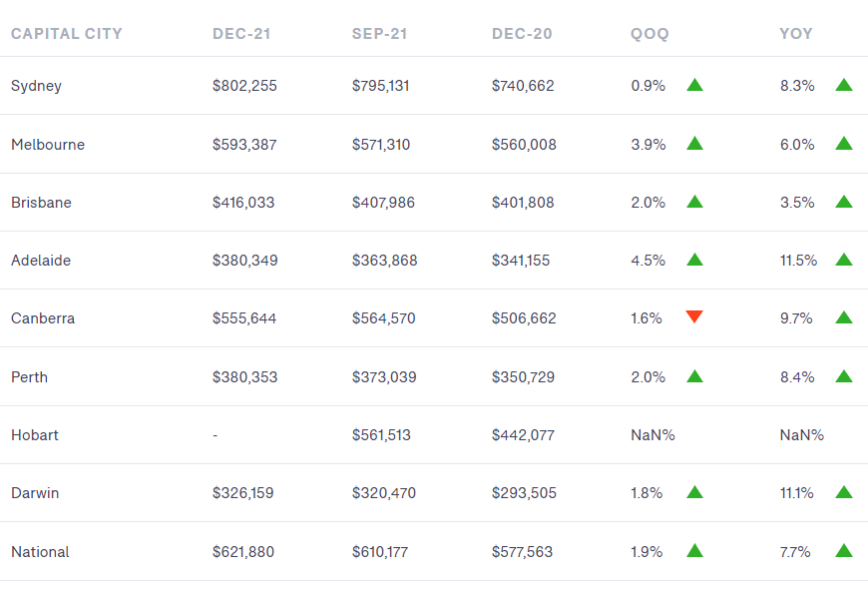
Task: Click the DEC-21 column header
Action: click(241, 34)
